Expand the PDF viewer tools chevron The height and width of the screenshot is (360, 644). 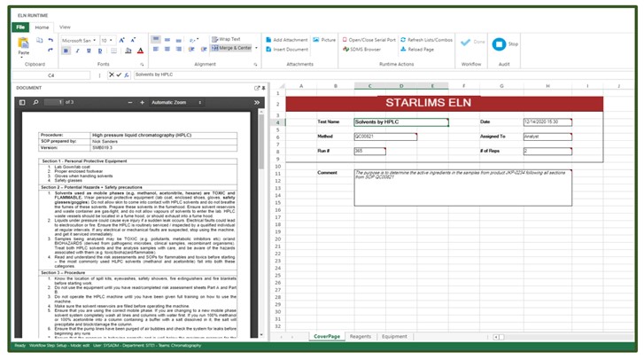point(257,102)
